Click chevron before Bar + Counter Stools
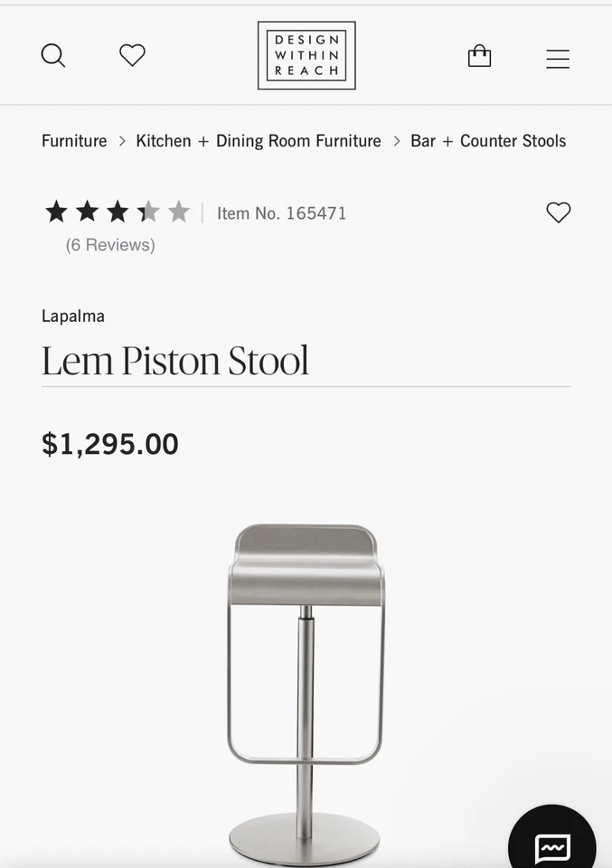Screen dimensions: 612x868 coord(396,141)
